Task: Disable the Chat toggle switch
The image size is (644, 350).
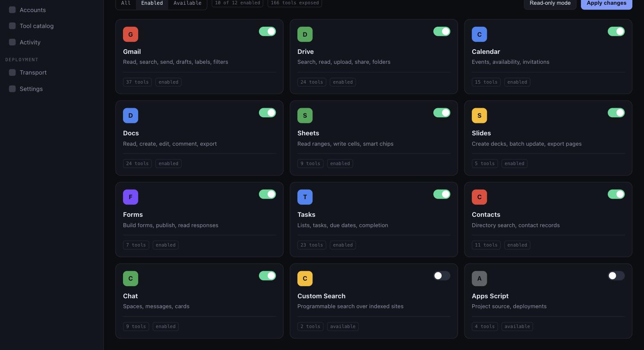Action: click(x=267, y=276)
